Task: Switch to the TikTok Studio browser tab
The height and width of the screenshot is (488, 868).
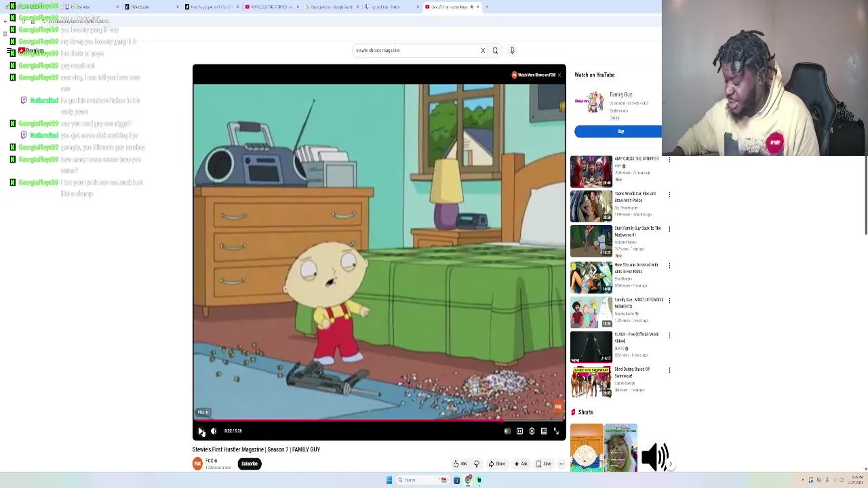Action: coord(152,7)
